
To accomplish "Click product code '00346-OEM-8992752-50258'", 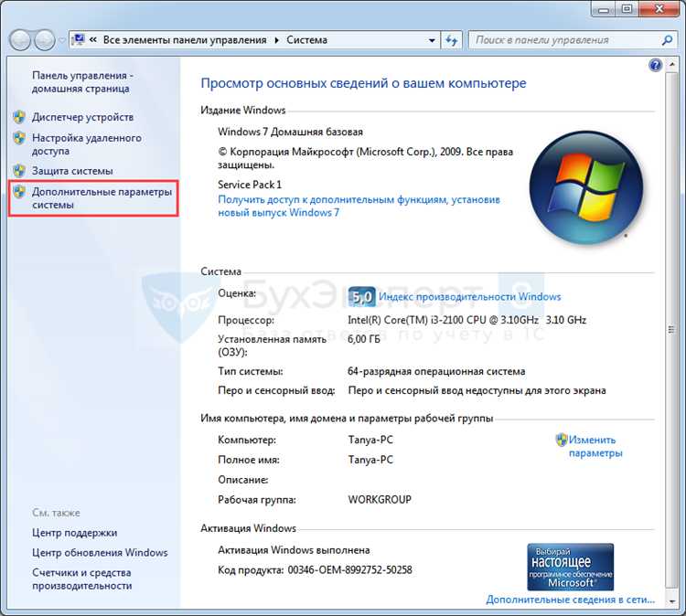I will [349, 569].
